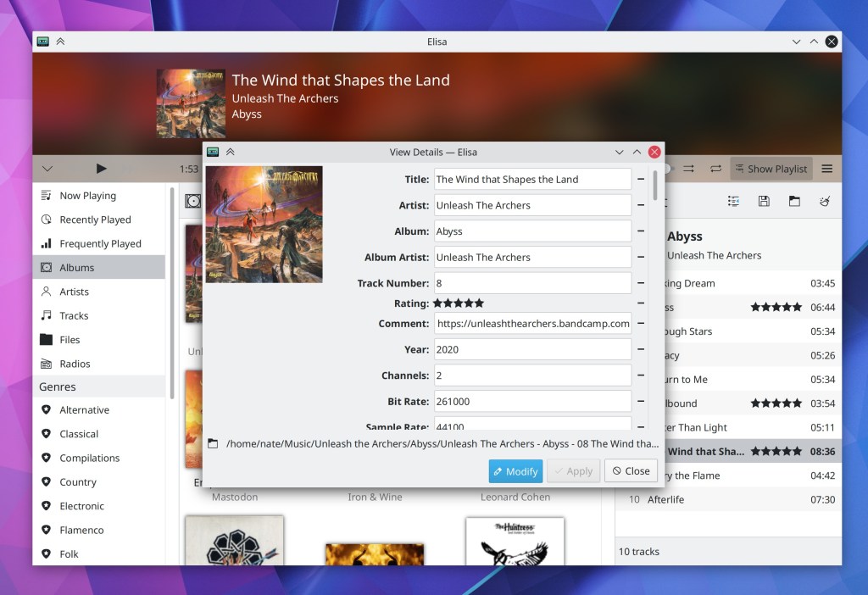Click the Title input field

click(532, 180)
